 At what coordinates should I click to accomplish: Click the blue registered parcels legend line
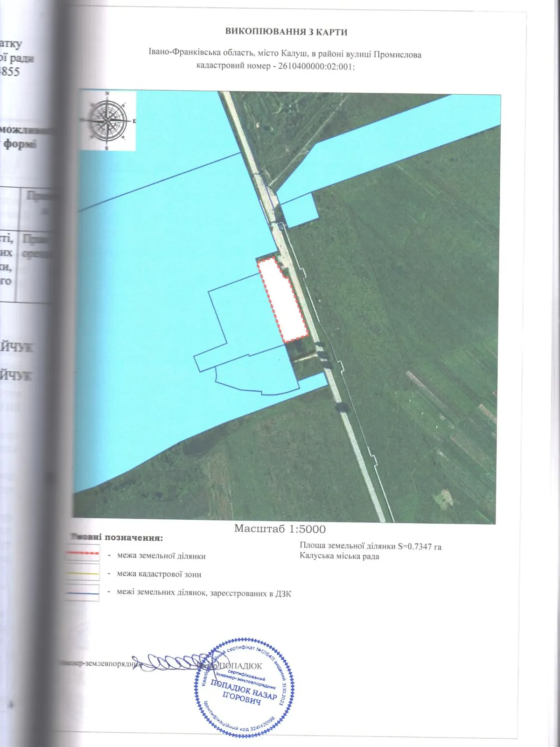coord(83,593)
